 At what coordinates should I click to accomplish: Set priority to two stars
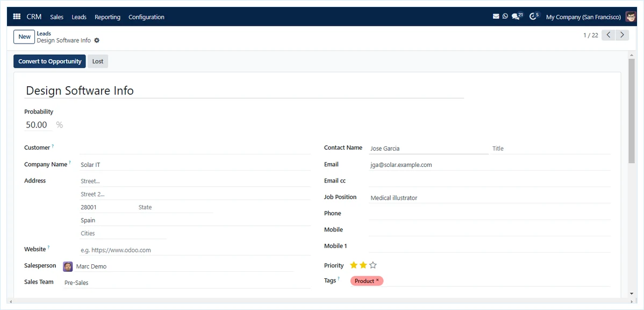363,265
